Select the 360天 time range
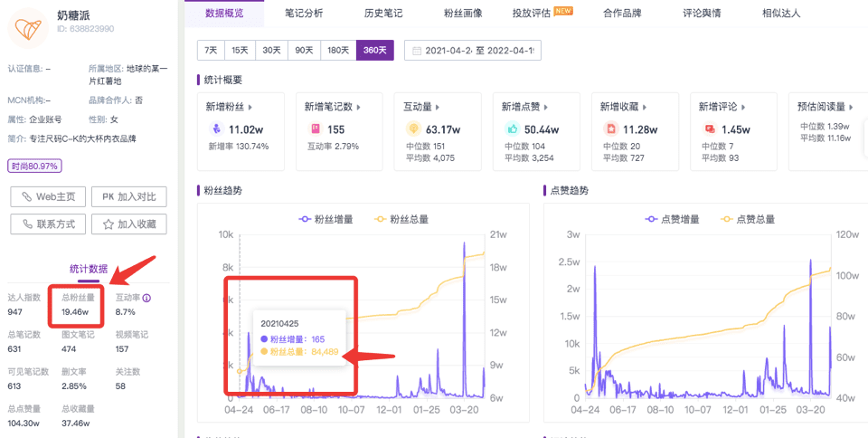The image size is (868, 438). coord(374,50)
